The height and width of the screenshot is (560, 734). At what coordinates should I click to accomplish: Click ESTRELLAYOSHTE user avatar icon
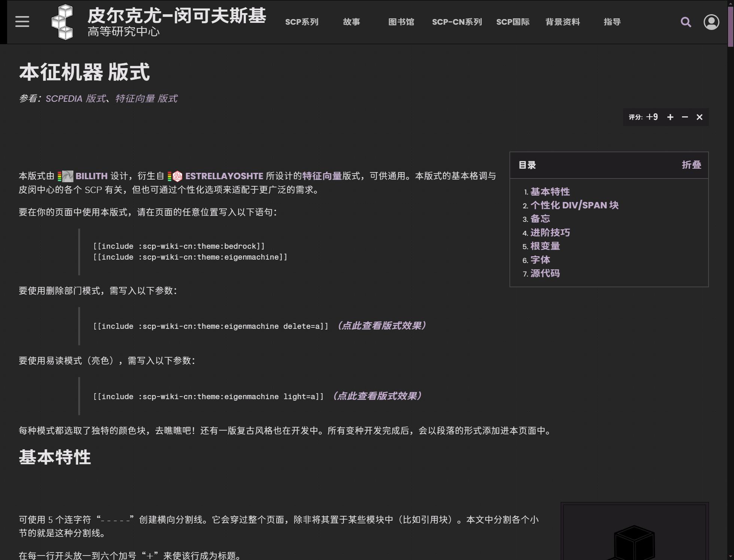pos(177,176)
